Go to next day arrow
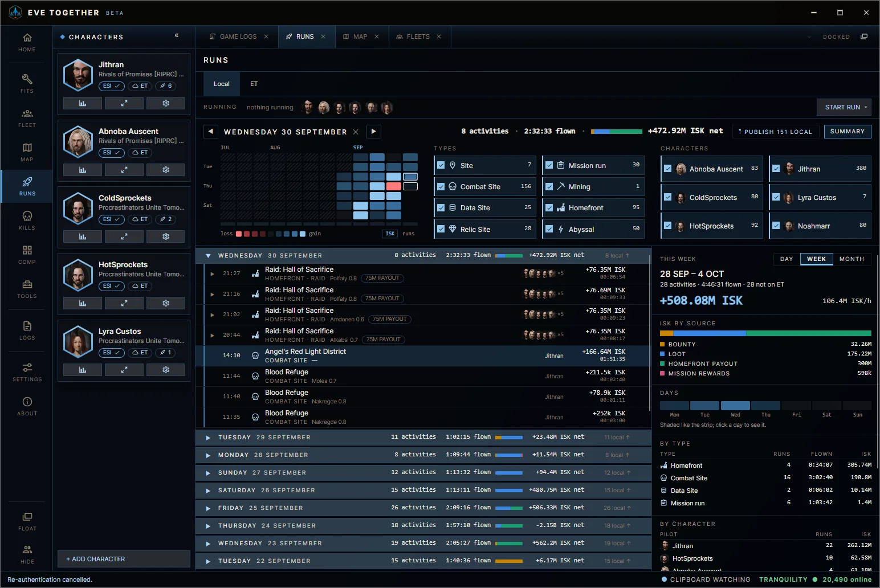880x588 pixels. (373, 132)
